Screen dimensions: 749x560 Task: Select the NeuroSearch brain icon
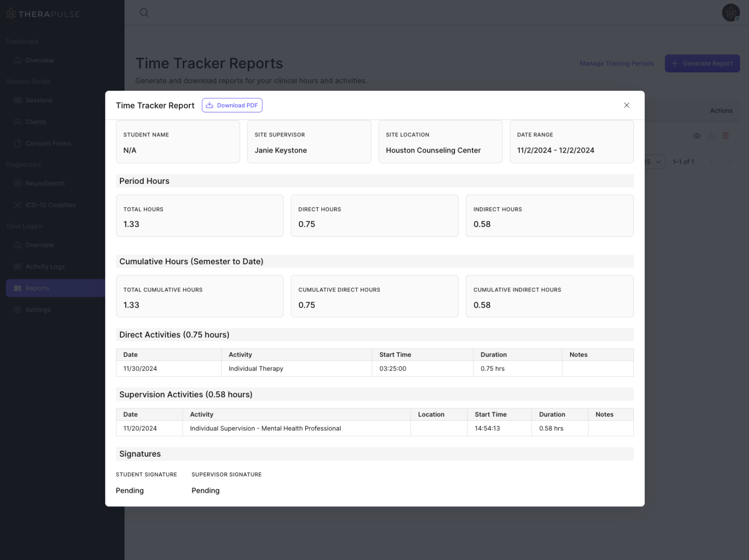point(17,183)
